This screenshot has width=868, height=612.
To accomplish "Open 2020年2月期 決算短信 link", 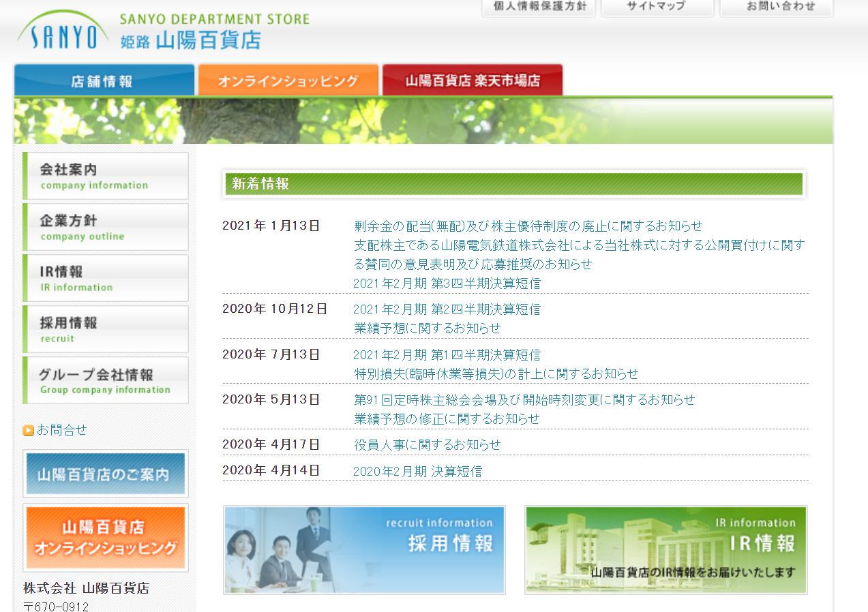I will pyautogui.click(x=417, y=471).
